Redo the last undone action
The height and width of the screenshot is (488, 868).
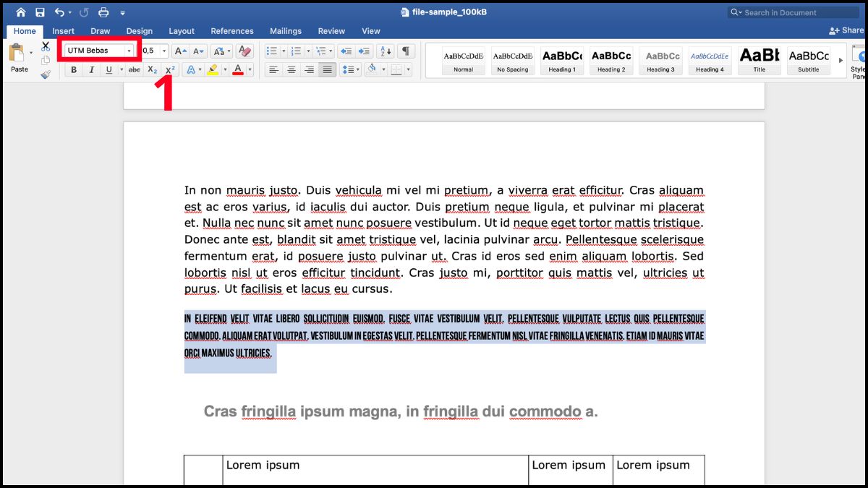pyautogui.click(x=84, y=12)
